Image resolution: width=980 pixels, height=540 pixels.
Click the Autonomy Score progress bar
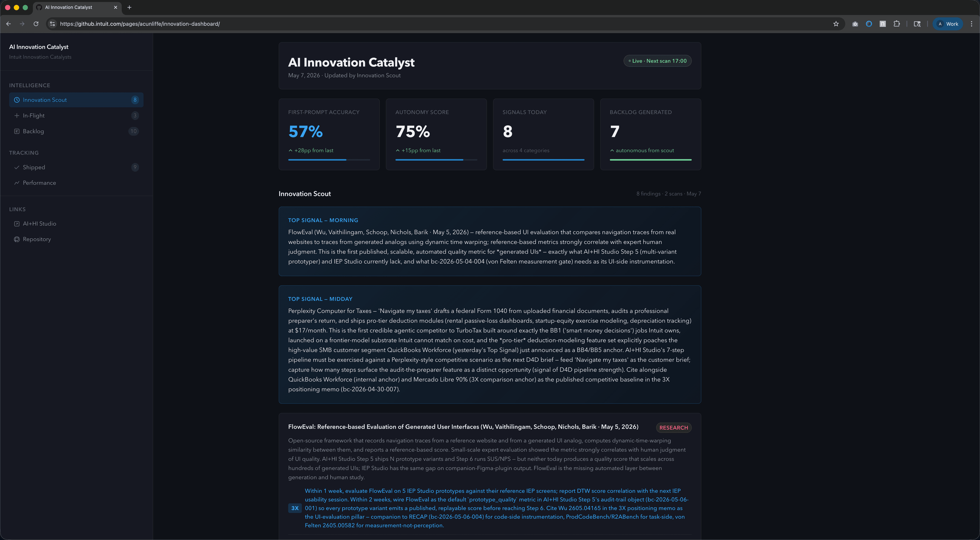(x=436, y=160)
